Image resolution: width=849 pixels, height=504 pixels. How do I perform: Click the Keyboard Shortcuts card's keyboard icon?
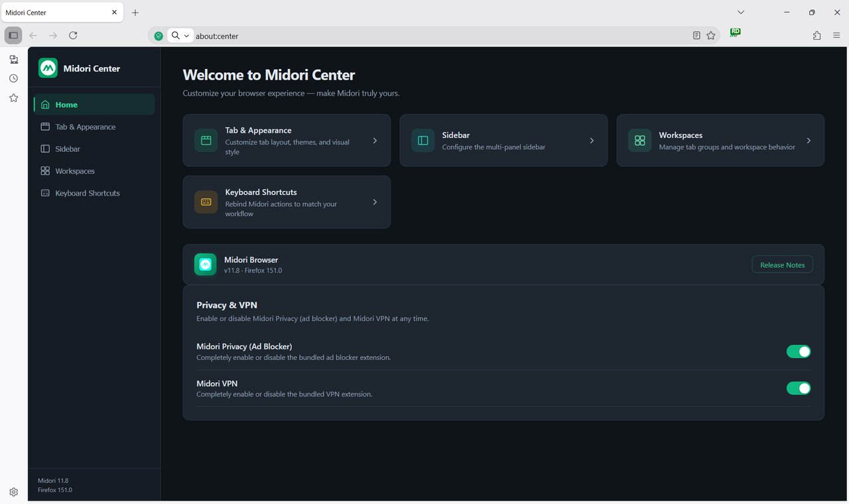point(206,202)
